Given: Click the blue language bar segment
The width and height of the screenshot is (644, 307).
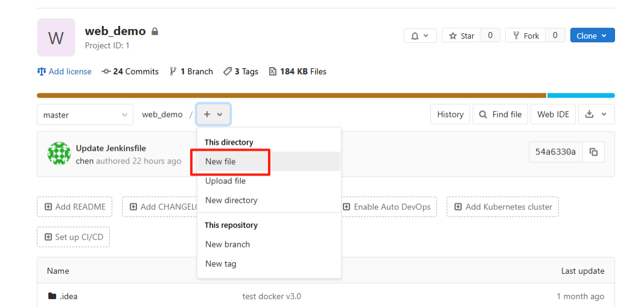Looking at the screenshot, I should [x=581, y=96].
